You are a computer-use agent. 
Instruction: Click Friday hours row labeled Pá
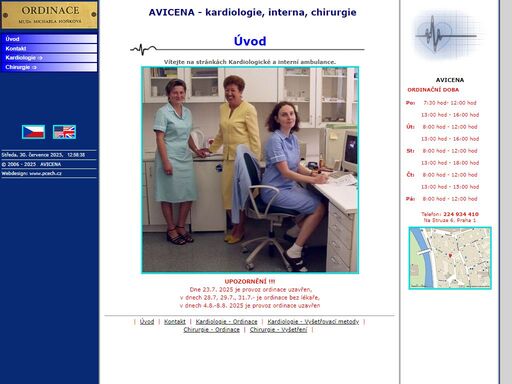tap(441, 199)
